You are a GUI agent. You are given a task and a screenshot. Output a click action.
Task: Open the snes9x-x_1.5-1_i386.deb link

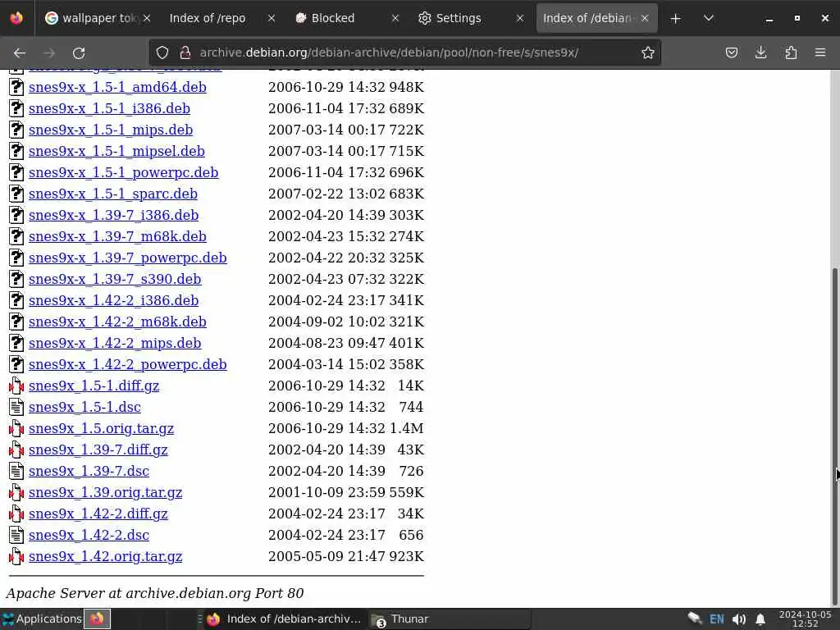109,109
